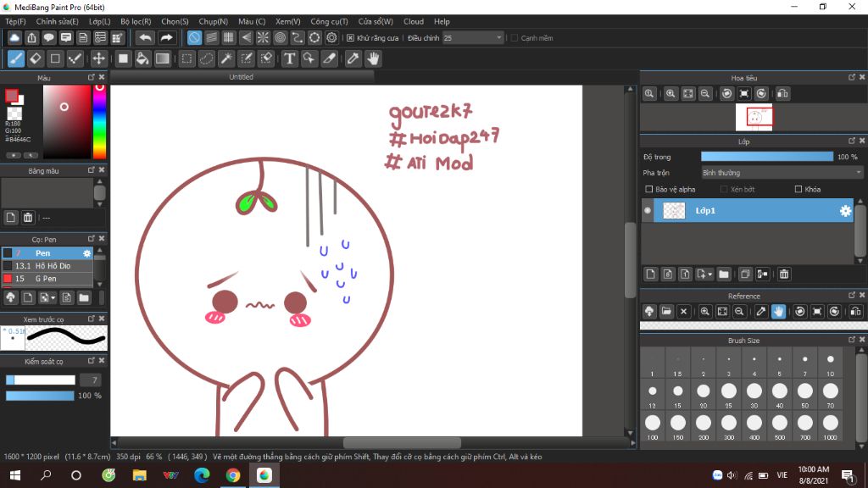
Task: Pop out the Lớp panel
Action: click(851, 141)
